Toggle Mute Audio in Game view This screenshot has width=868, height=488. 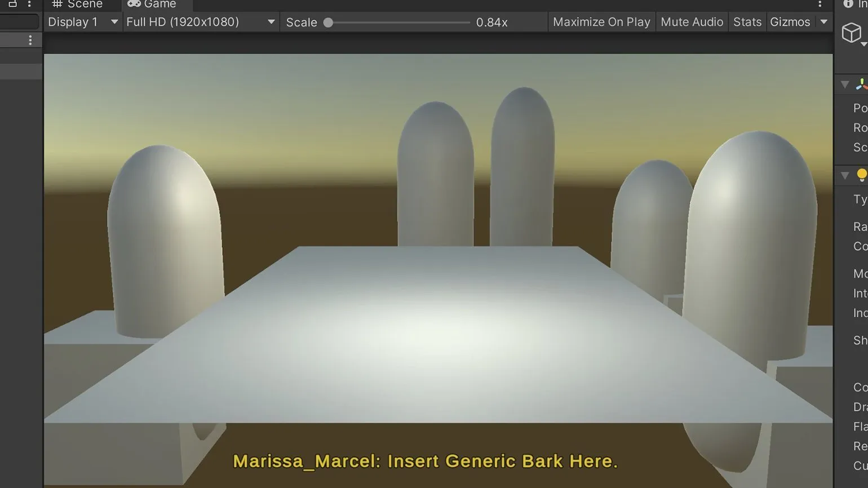pos(692,22)
